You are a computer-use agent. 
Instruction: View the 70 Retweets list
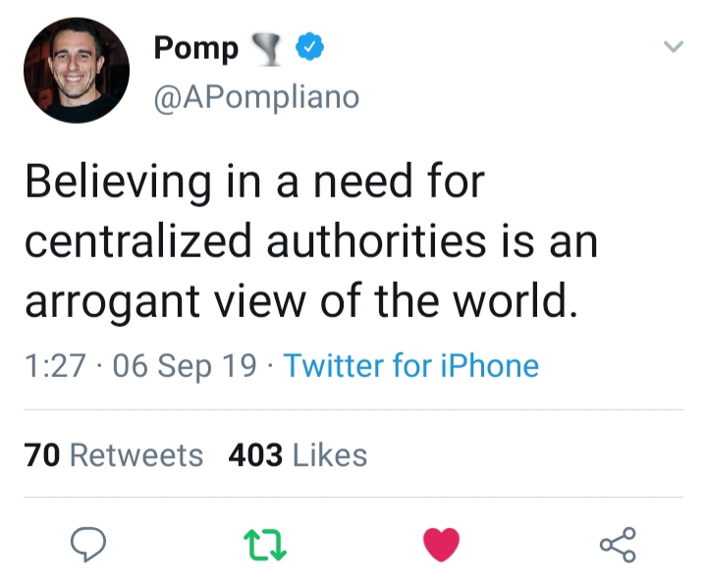[x=114, y=455]
